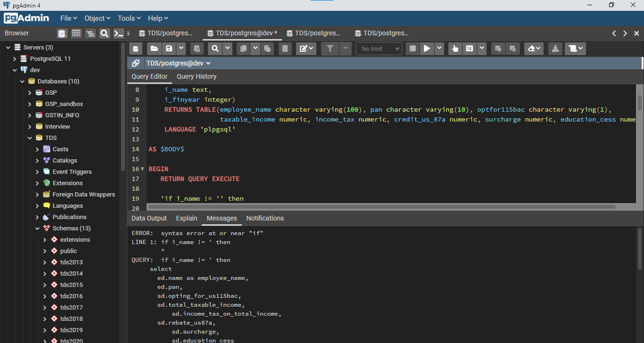The height and width of the screenshot is (343, 644).
Task: Click the View Data grid icon in Browser
Action: click(x=76, y=33)
